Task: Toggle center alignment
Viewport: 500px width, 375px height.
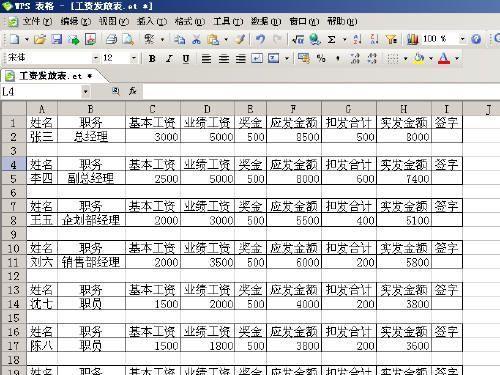Action: (x=224, y=59)
